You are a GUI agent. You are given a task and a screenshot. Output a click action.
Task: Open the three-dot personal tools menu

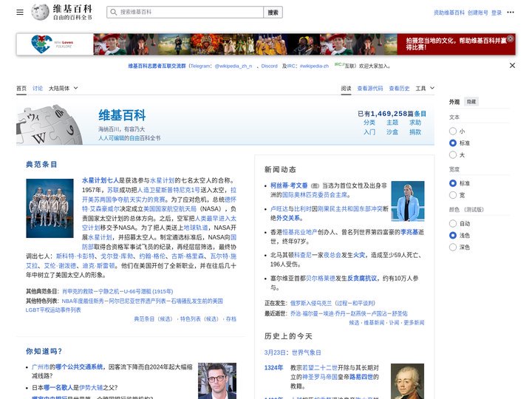511,13
